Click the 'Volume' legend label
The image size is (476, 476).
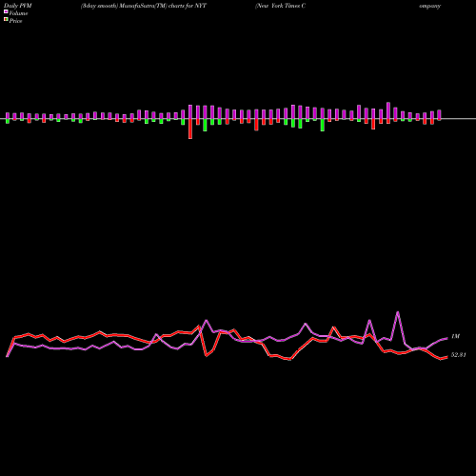click(18, 13)
